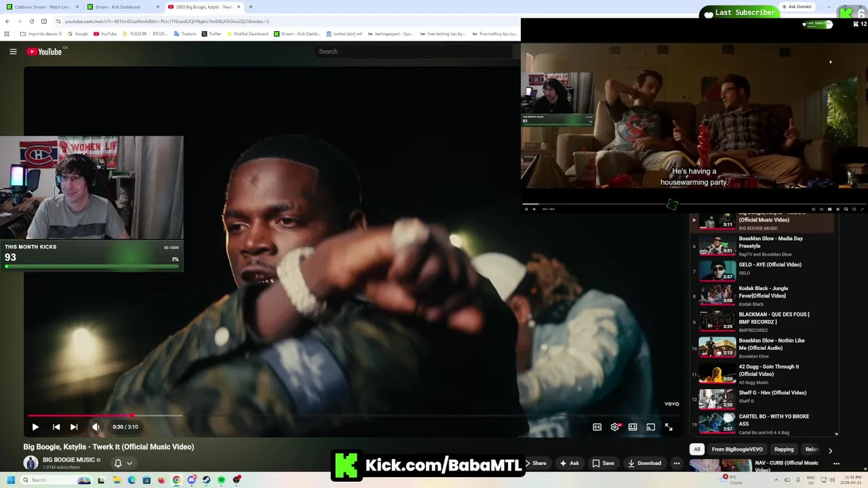Go back in browser history
This screenshot has height=488, width=868.
7,21
